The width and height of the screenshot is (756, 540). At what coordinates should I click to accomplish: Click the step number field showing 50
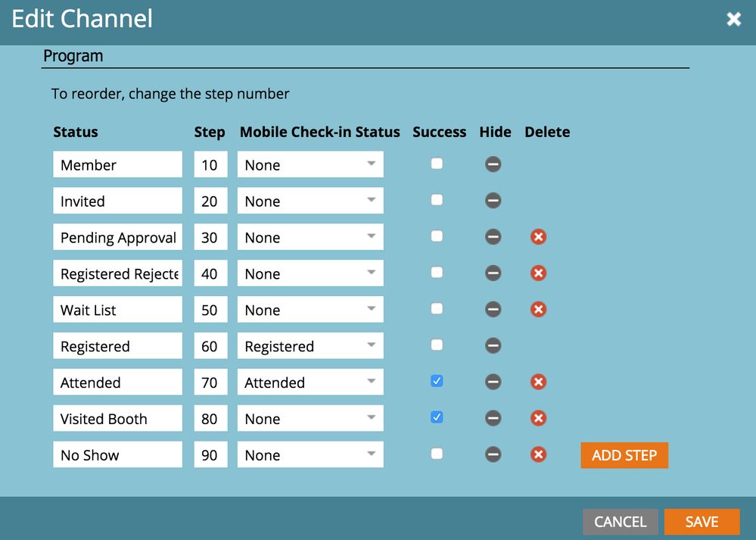pos(210,309)
